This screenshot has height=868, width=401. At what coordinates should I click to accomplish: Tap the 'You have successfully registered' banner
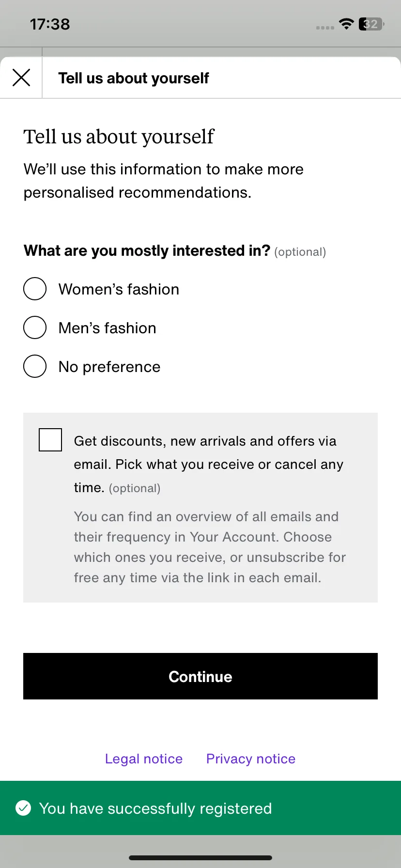click(200, 808)
